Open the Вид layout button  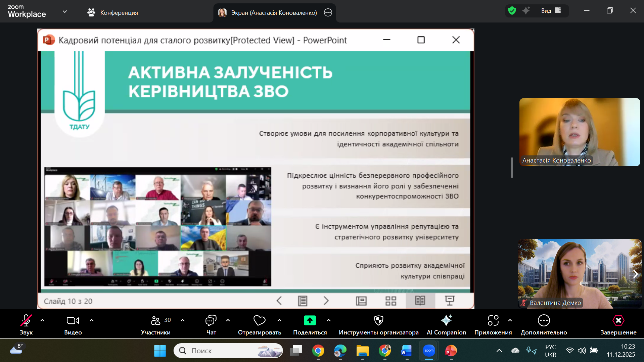pyautogui.click(x=551, y=11)
